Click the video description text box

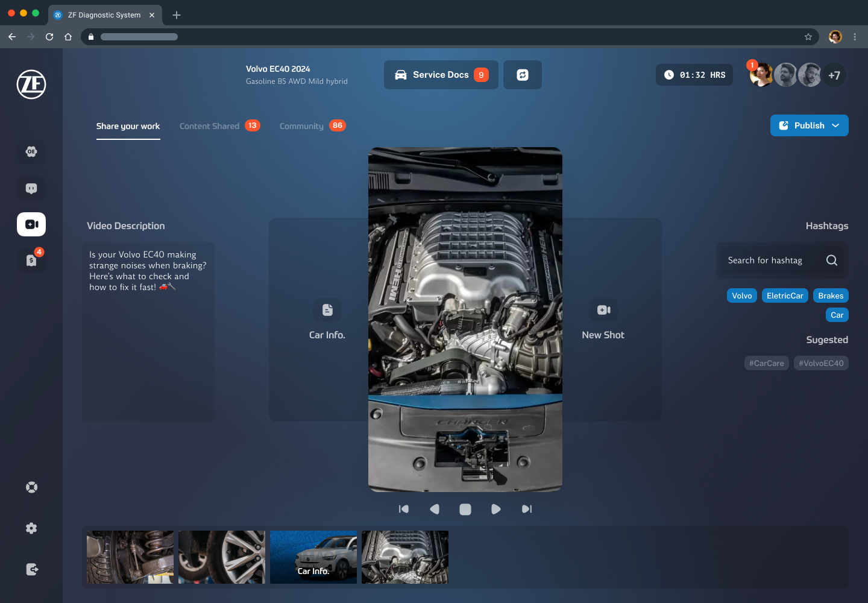click(x=148, y=332)
